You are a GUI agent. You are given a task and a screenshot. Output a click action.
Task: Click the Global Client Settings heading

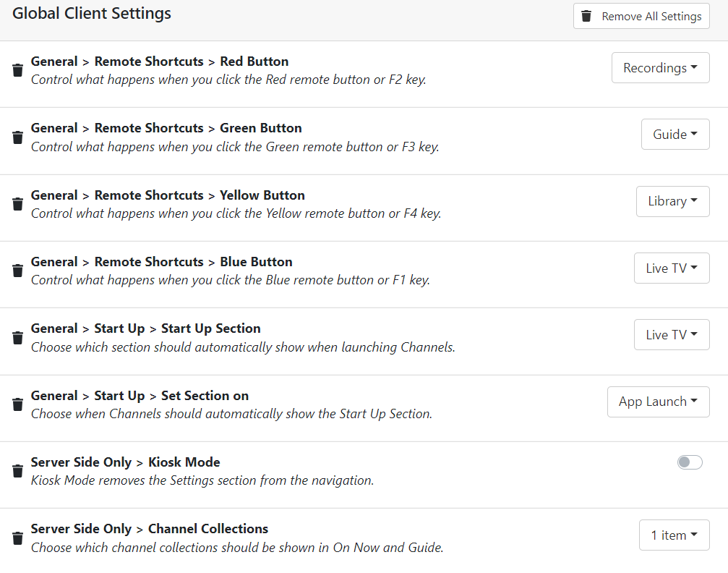pos(92,13)
